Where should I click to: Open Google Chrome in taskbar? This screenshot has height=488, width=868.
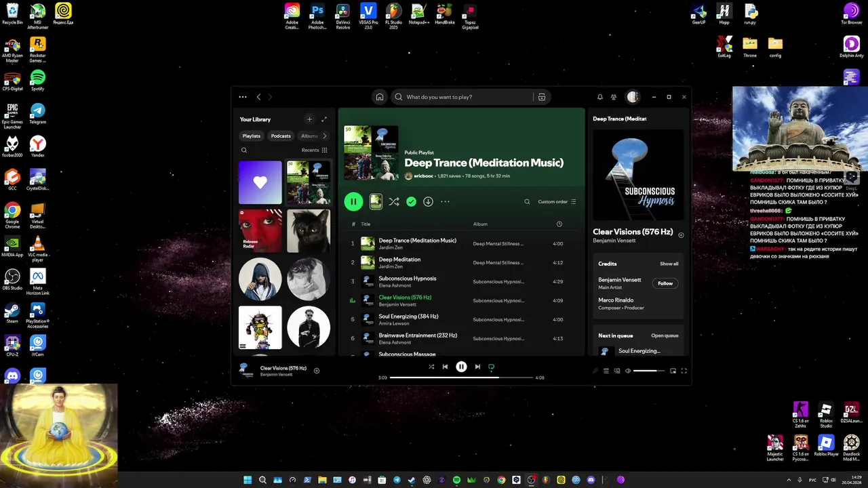pyautogui.click(x=501, y=480)
